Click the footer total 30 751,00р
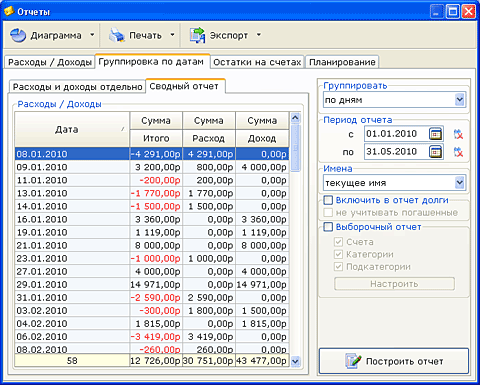The height and width of the screenshot is (385, 480). click(x=209, y=361)
